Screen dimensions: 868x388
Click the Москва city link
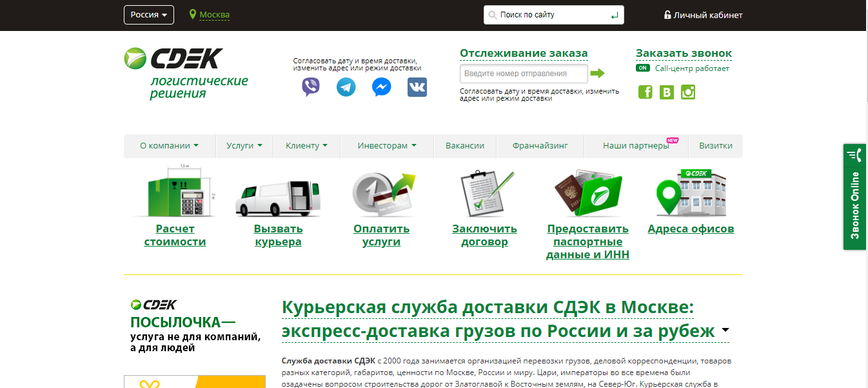tap(214, 15)
